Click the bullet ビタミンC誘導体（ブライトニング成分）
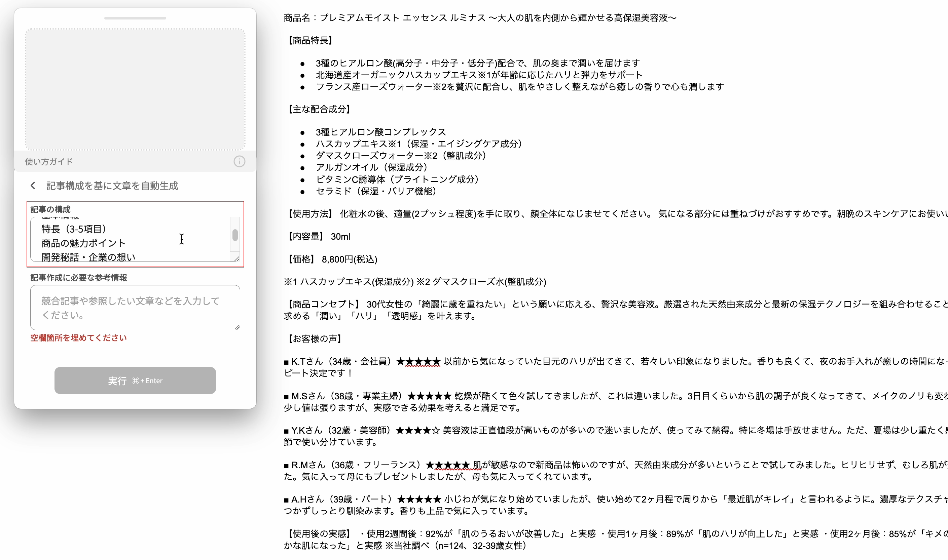The height and width of the screenshot is (560, 948). (397, 179)
